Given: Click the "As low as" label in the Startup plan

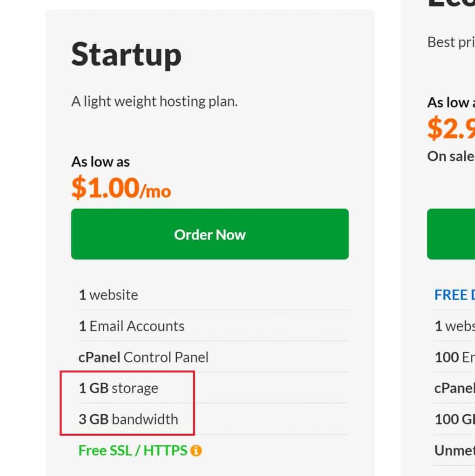Looking at the screenshot, I should 100,162.
